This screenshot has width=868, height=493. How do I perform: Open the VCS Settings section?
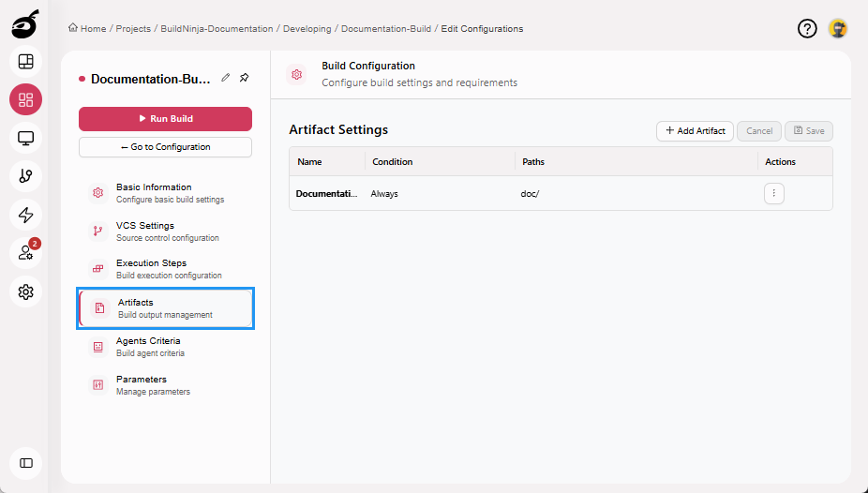145,231
